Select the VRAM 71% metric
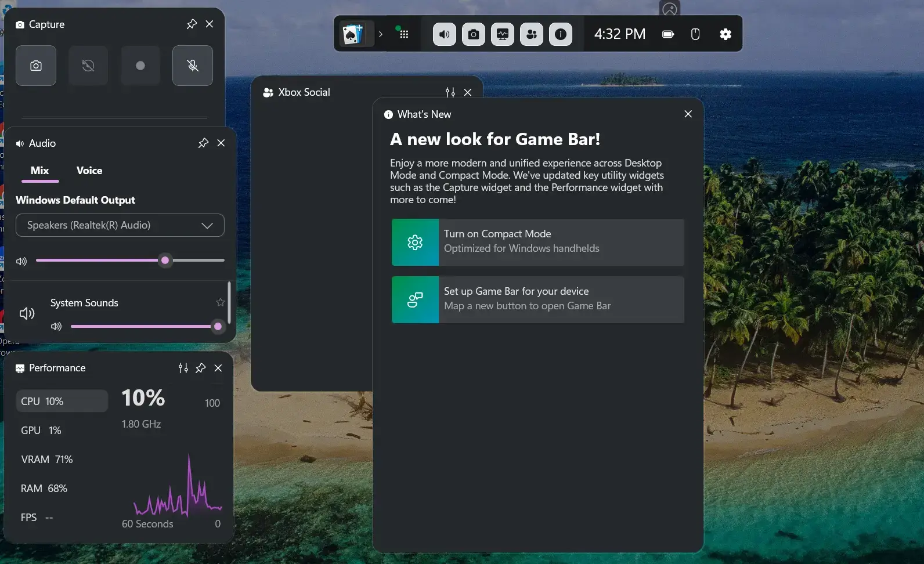Screen dimensions: 924x564 (62, 459)
